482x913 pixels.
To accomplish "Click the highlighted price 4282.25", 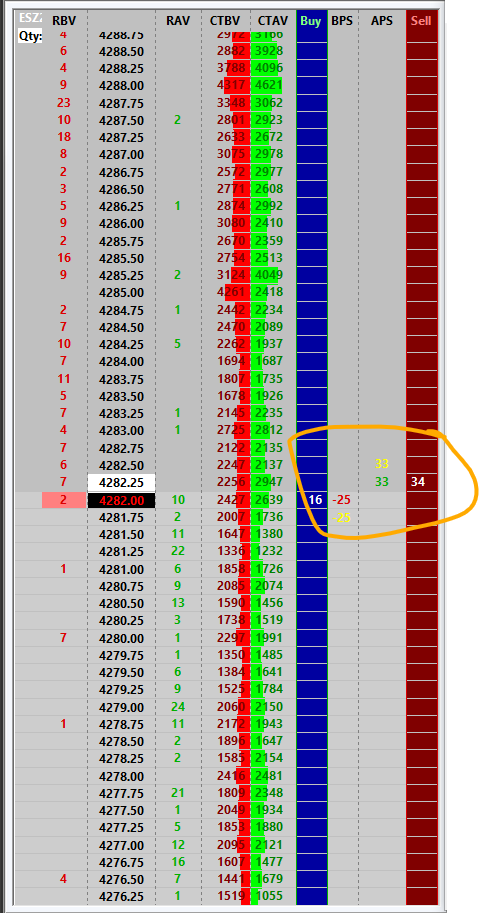I will [122, 482].
